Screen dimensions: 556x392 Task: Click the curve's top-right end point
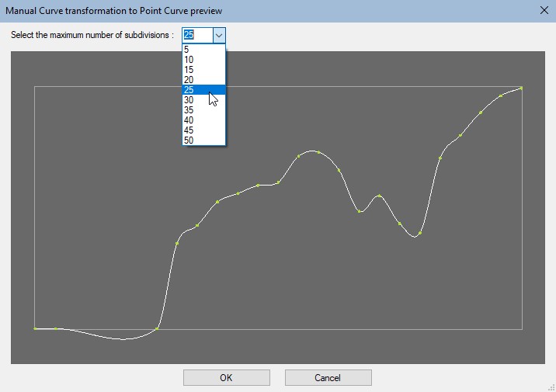click(x=521, y=88)
